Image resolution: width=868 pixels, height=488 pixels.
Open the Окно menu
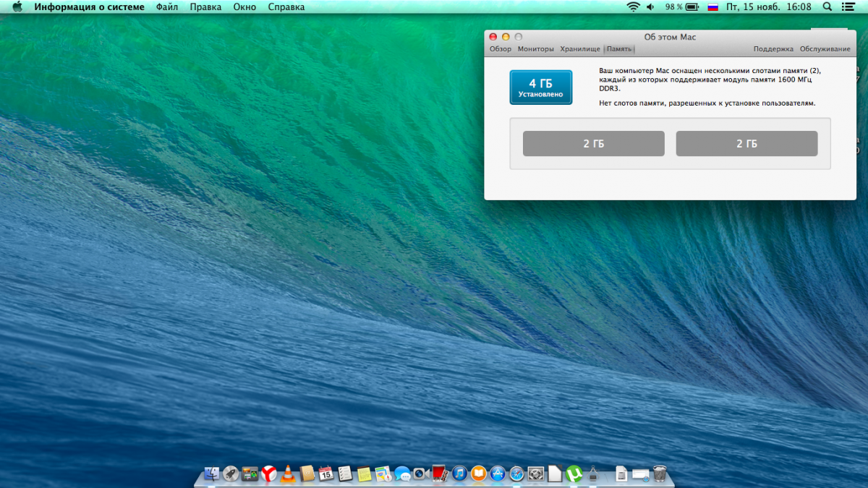pyautogui.click(x=244, y=7)
